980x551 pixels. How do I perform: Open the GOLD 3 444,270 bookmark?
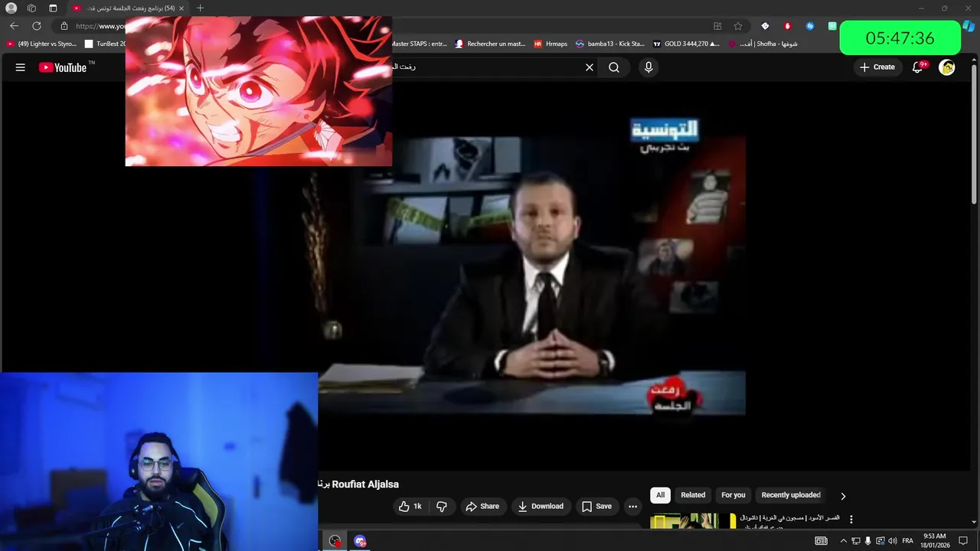(x=686, y=44)
